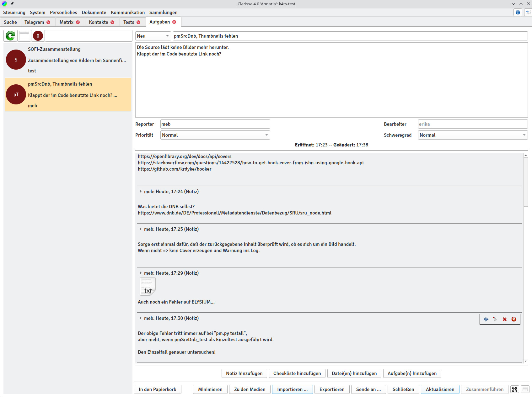Open the txt file attachment thumbnail
The width and height of the screenshot is (532, 397).
148,287
